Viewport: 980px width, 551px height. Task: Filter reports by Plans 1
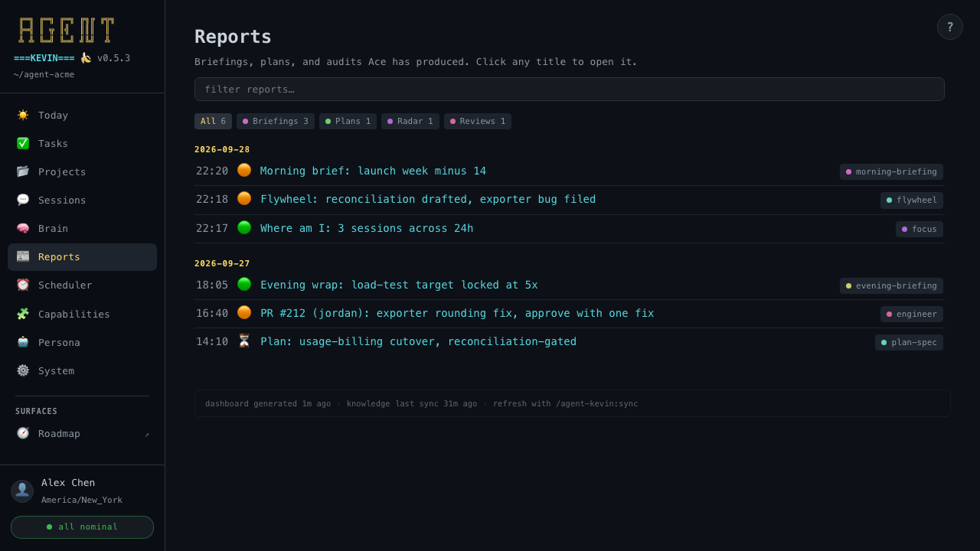348,121
